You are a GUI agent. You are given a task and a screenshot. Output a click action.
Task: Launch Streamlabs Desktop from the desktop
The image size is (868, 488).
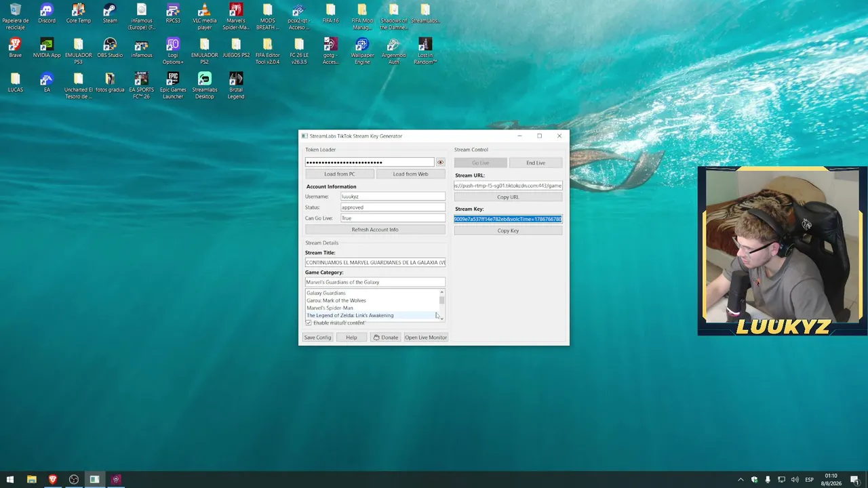click(x=204, y=86)
